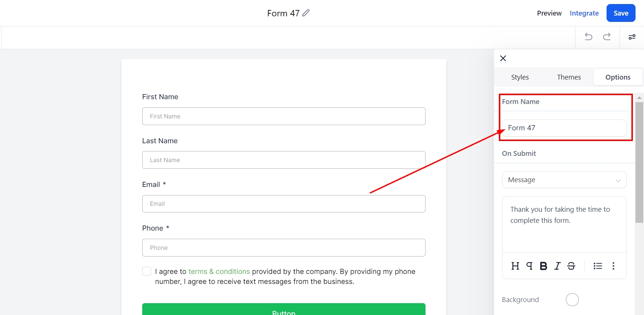The image size is (644, 315).
Task: Toggle italic in the message editor
Action: (557, 266)
